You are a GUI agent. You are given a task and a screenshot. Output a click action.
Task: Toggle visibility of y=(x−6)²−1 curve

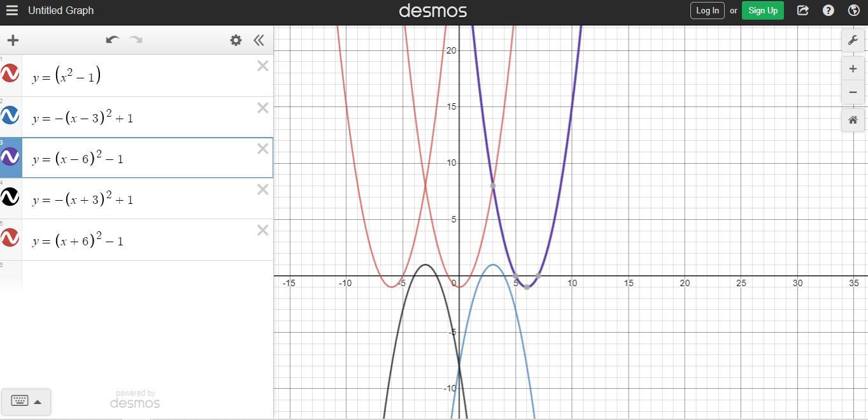click(10, 156)
